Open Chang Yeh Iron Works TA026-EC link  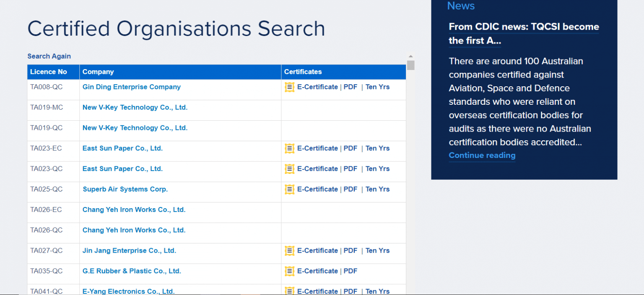pos(134,210)
